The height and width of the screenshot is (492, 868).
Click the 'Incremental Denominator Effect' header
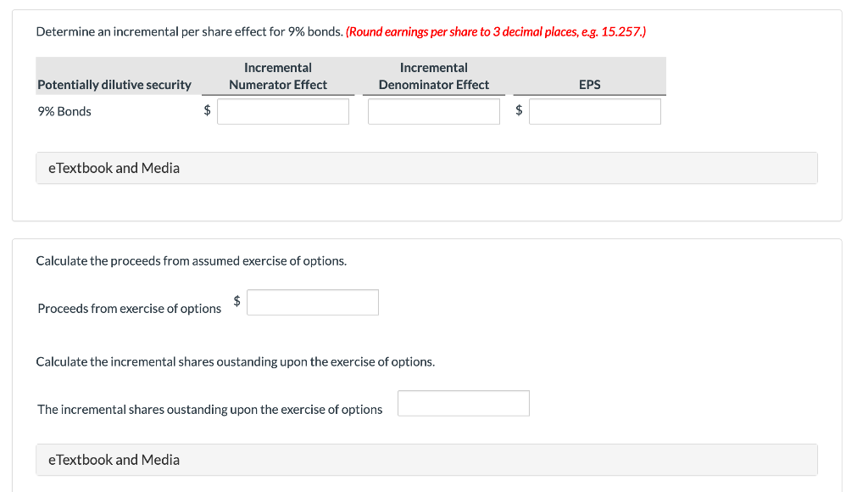coord(433,75)
